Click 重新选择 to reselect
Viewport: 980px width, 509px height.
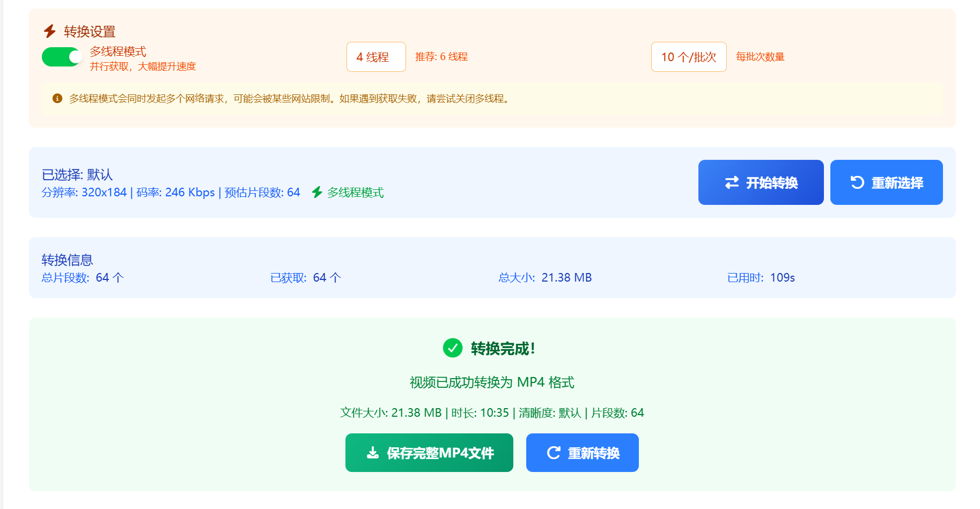coord(886,182)
